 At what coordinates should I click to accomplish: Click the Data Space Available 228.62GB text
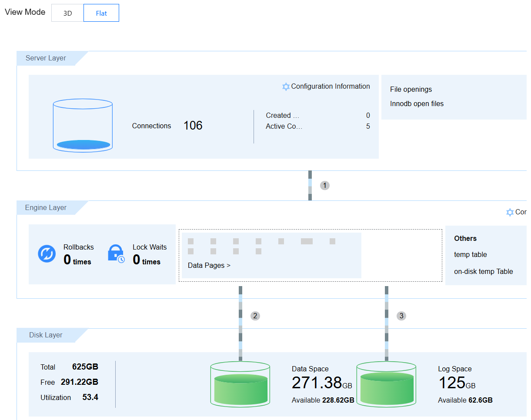323,400
